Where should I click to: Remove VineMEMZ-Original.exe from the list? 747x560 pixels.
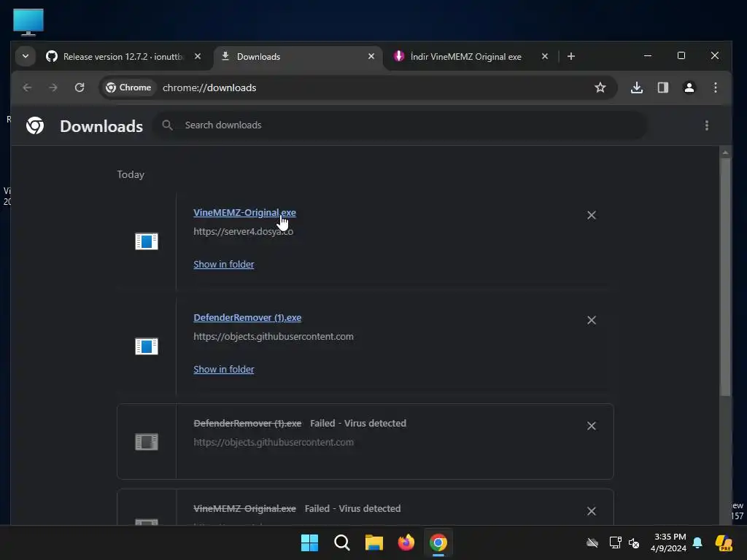click(591, 215)
